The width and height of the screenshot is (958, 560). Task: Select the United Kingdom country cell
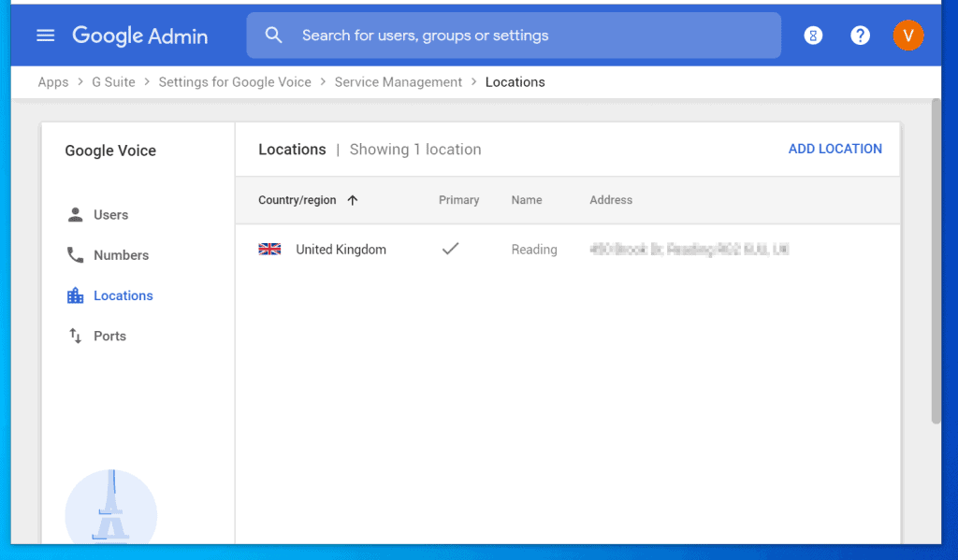pyautogui.click(x=341, y=250)
